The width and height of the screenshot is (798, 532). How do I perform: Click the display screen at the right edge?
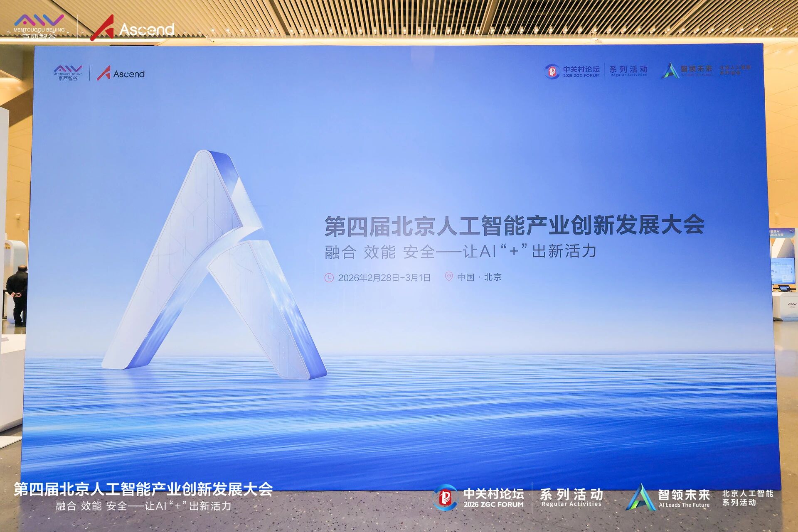click(782, 271)
